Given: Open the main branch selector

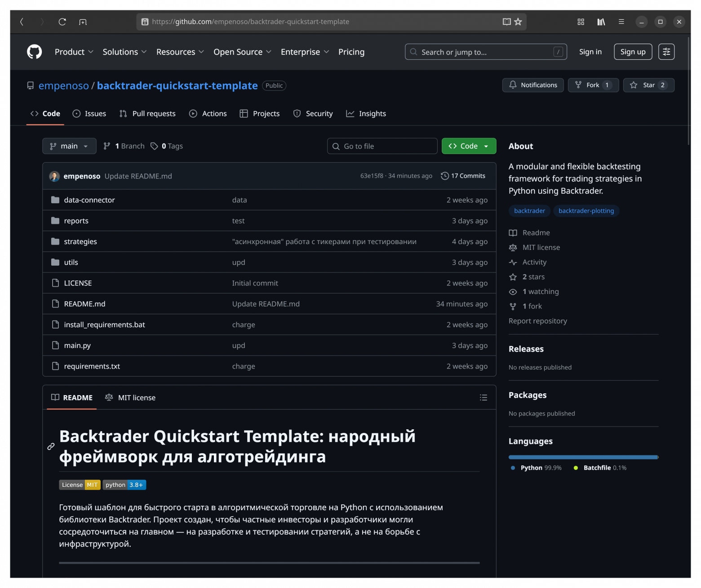Looking at the screenshot, I should coord(69,146).
